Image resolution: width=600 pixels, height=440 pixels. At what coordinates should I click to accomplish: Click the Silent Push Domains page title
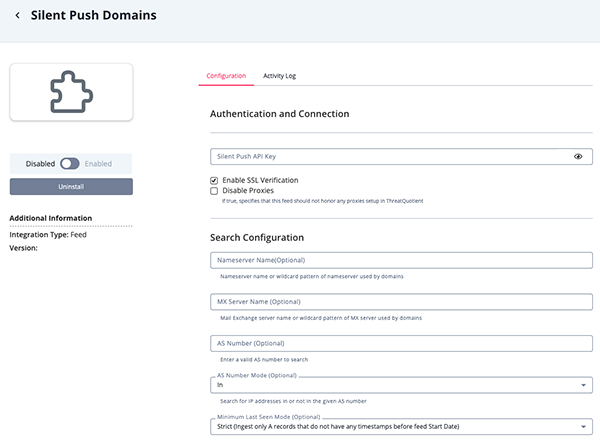click(94, 15)
